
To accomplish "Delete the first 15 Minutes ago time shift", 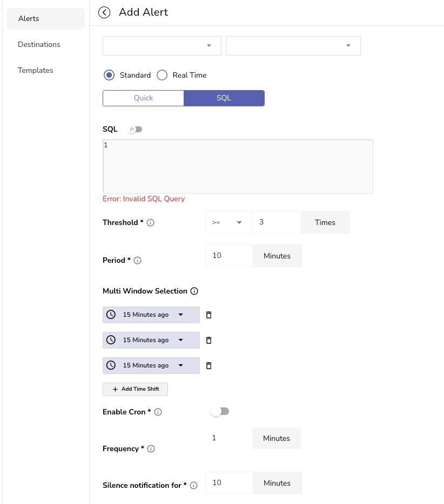I will [x=208, y=315].
